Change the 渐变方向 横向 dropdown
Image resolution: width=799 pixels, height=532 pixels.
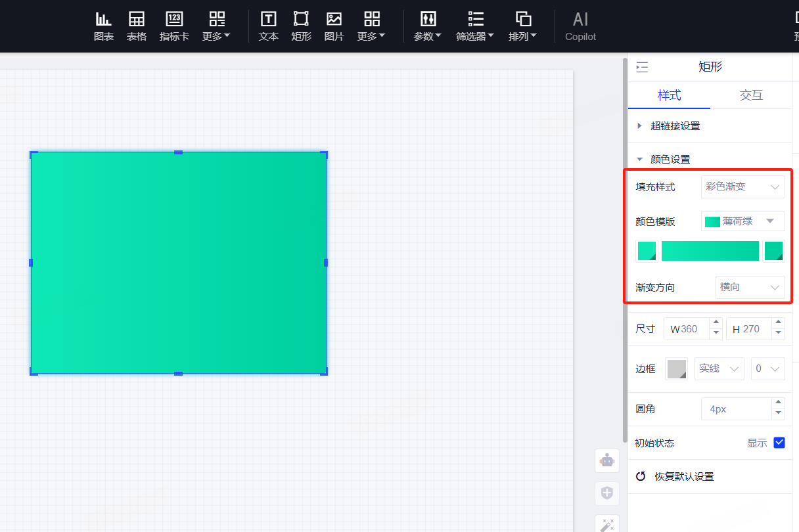click(750, 287)
